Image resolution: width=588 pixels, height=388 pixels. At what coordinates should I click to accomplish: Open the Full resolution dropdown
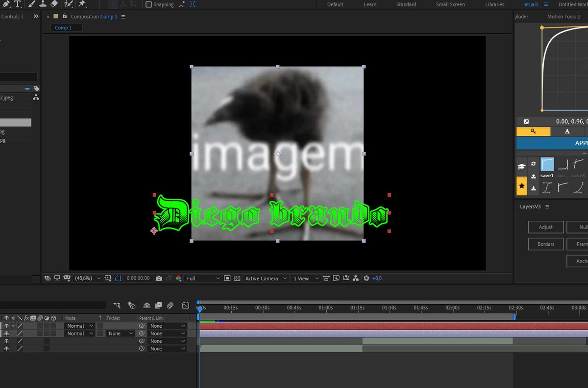click(x=203, y=278)
